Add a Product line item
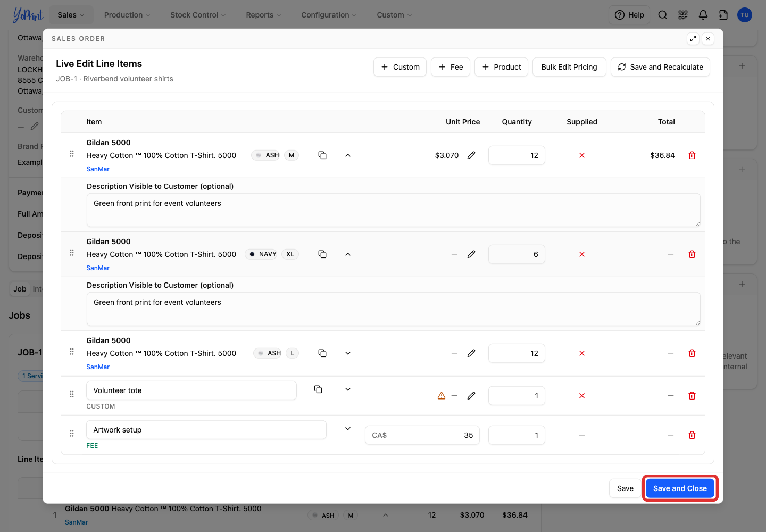 [501, 67]
